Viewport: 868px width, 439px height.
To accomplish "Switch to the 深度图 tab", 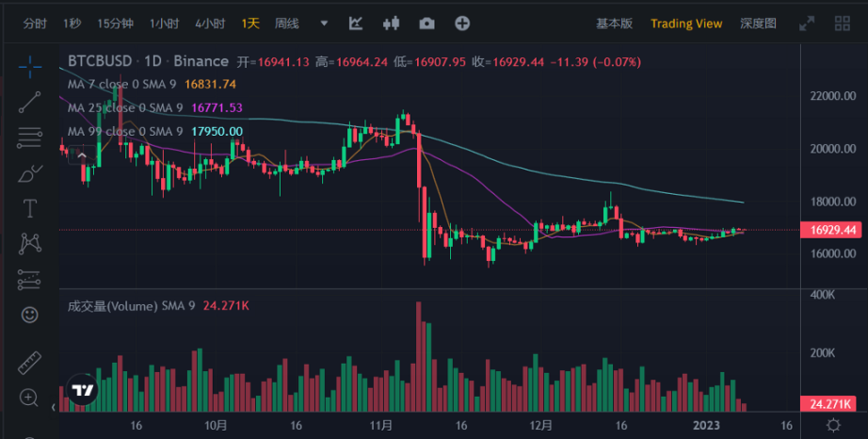I will click(758, 23).
